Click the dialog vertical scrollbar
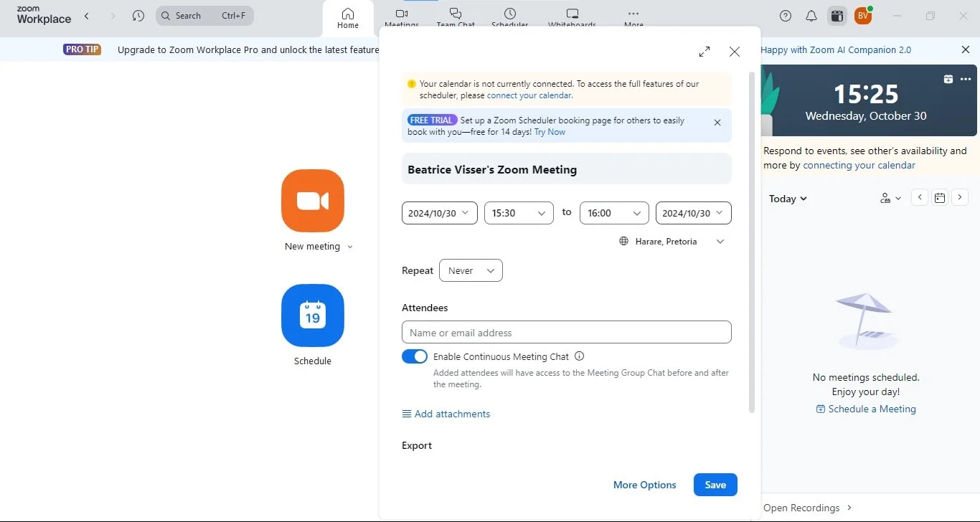 click(752, 242)
